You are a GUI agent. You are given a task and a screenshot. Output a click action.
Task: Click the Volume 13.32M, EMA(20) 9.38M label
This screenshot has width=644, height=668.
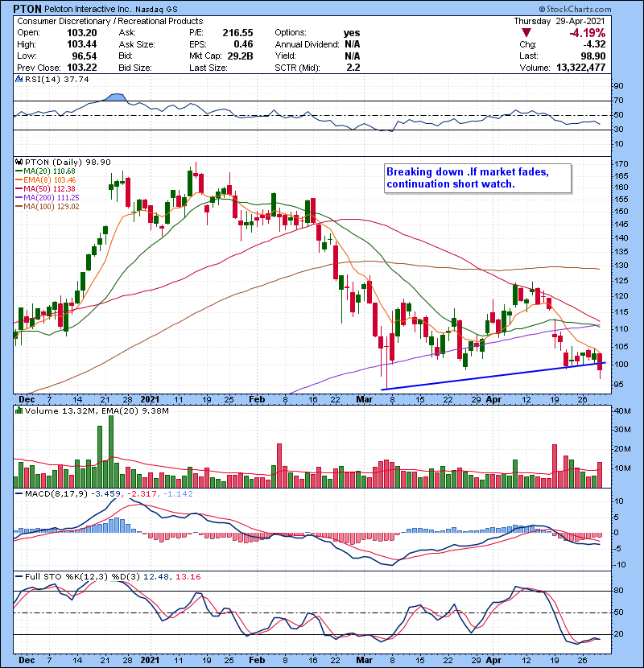tap(97, 410)
